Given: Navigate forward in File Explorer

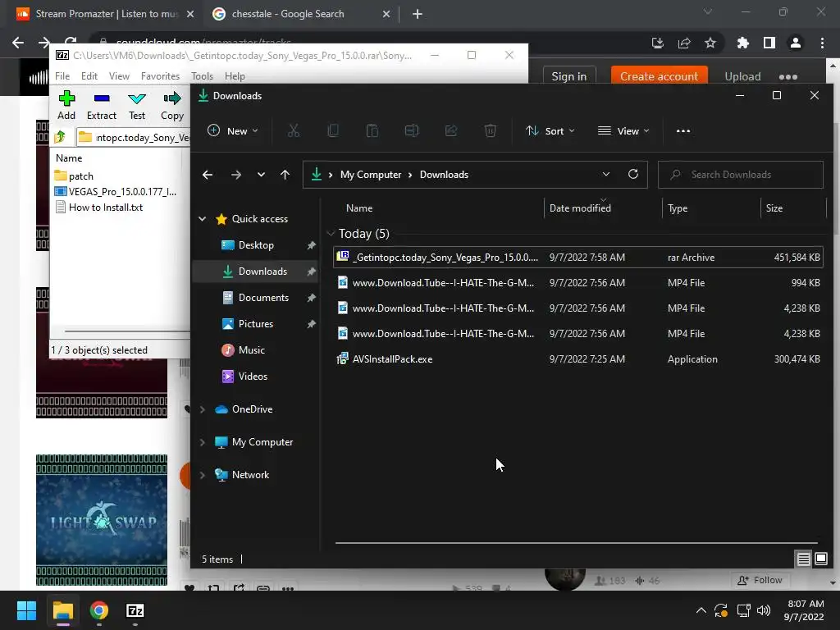Looking at the screenshot, I should 235,175.
